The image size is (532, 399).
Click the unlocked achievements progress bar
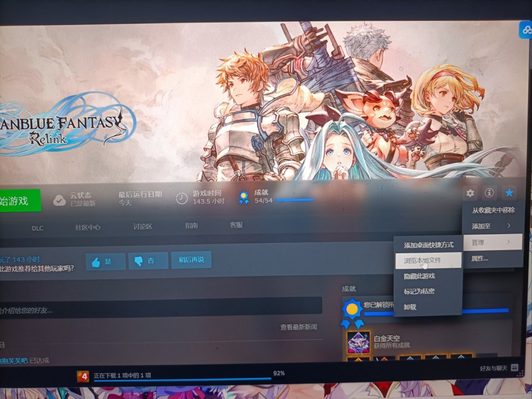pyautogui.click(x=436, y=312)
